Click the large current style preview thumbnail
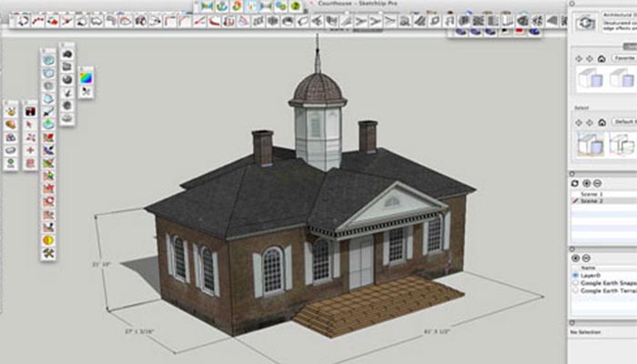The width and height of the screenshot is (637, 364). [585, 23]
